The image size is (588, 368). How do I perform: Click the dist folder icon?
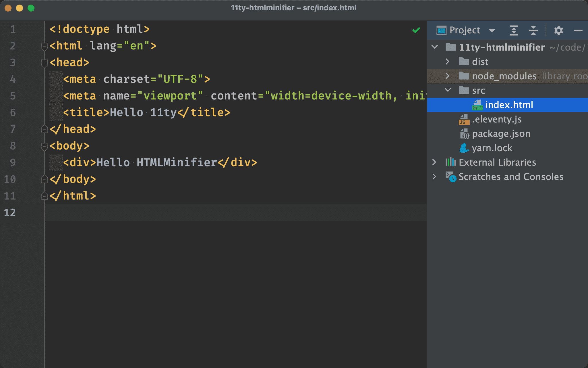(464, 61)
